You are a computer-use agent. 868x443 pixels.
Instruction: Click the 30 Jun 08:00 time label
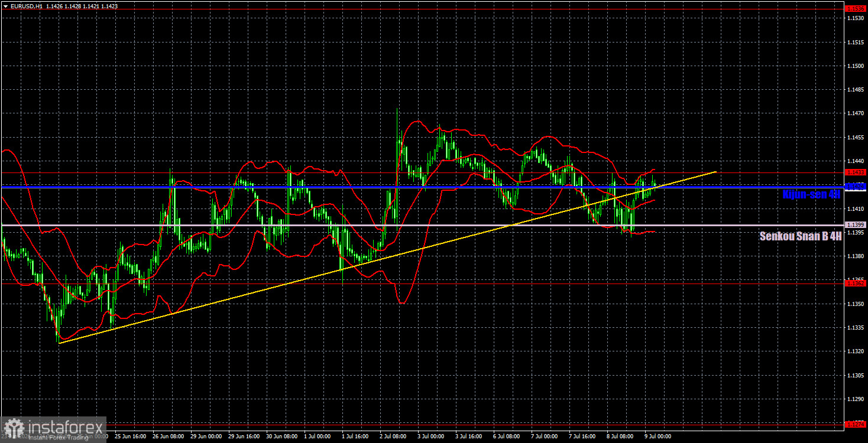[282, 437]
